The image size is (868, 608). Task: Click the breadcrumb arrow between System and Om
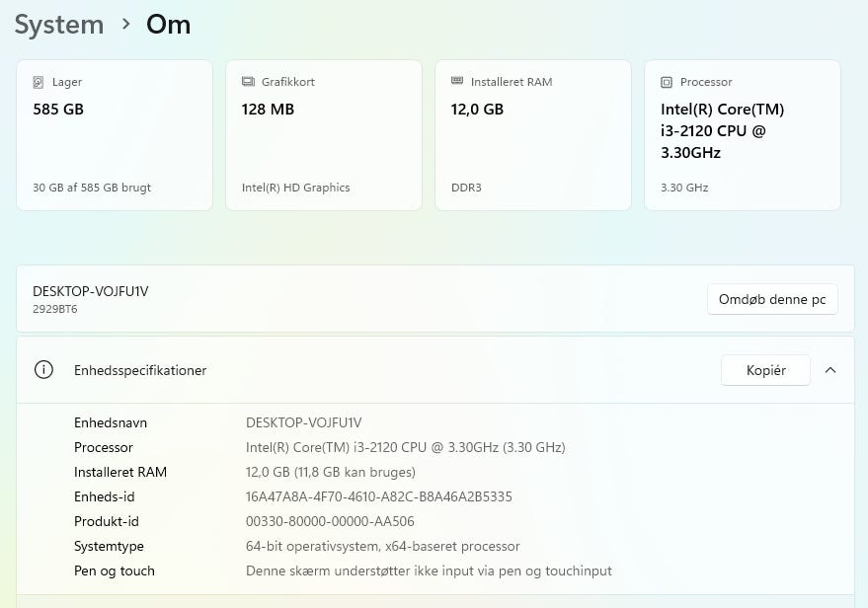(x=125, y=24)
